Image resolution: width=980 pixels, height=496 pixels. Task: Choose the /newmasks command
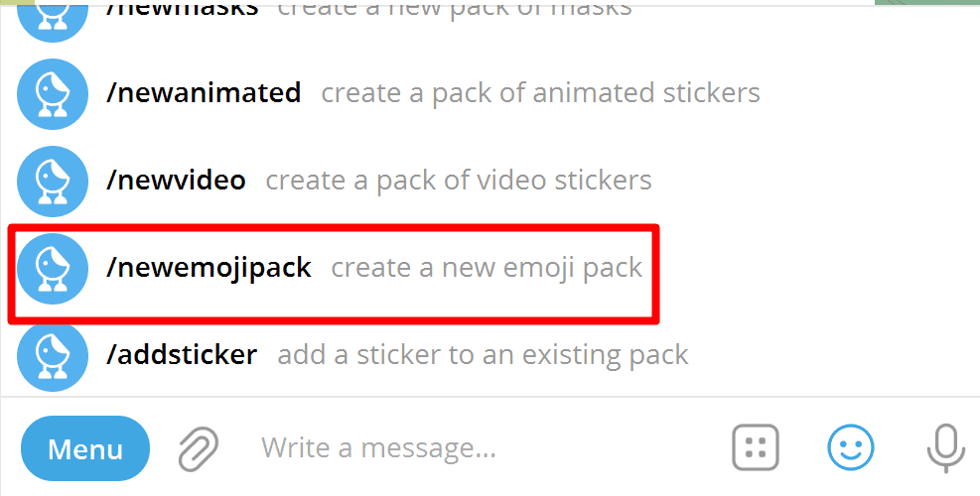[182, 10]
